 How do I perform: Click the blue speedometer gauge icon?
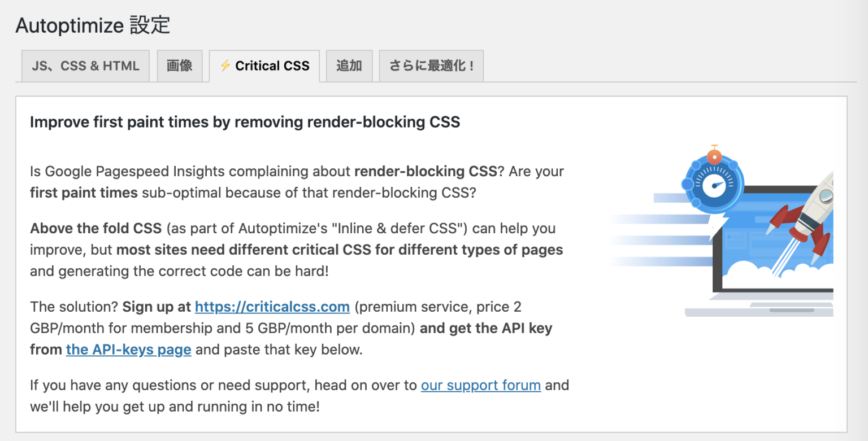(x=713, y=185)
